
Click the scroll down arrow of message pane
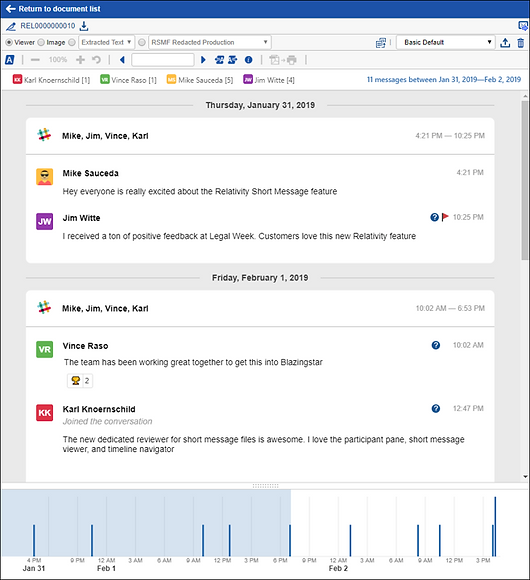tap(526, 477)
